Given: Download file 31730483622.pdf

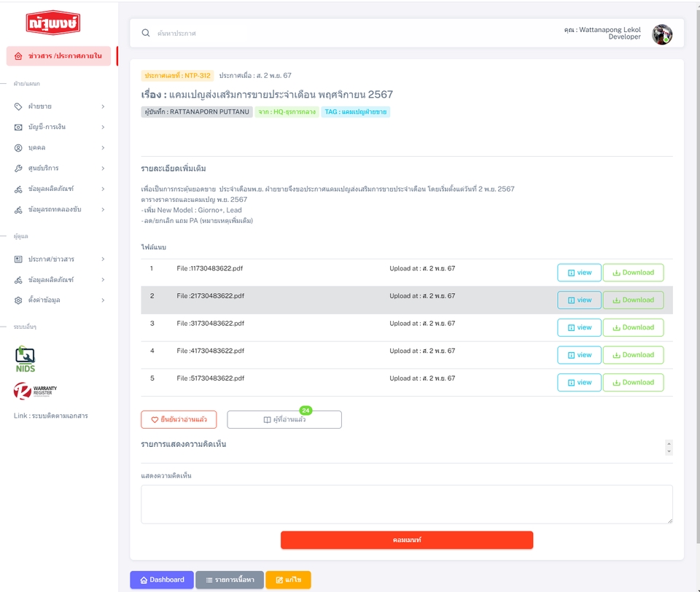Looking at the screenshot, I should point(633,327).
